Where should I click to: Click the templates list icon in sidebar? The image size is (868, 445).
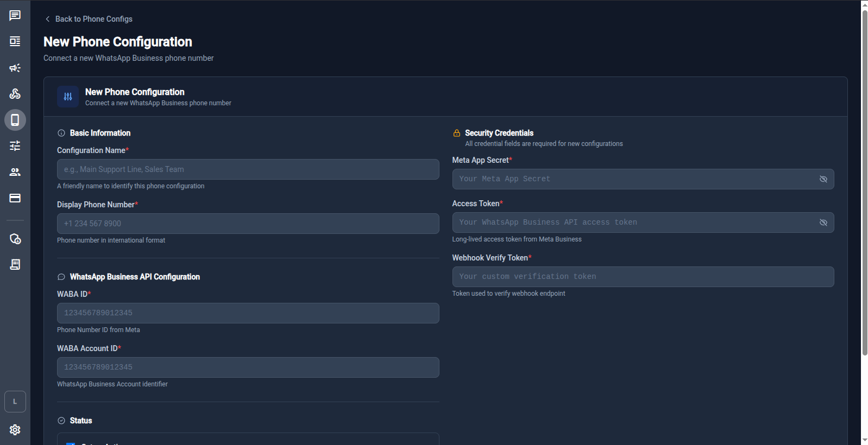15,41
